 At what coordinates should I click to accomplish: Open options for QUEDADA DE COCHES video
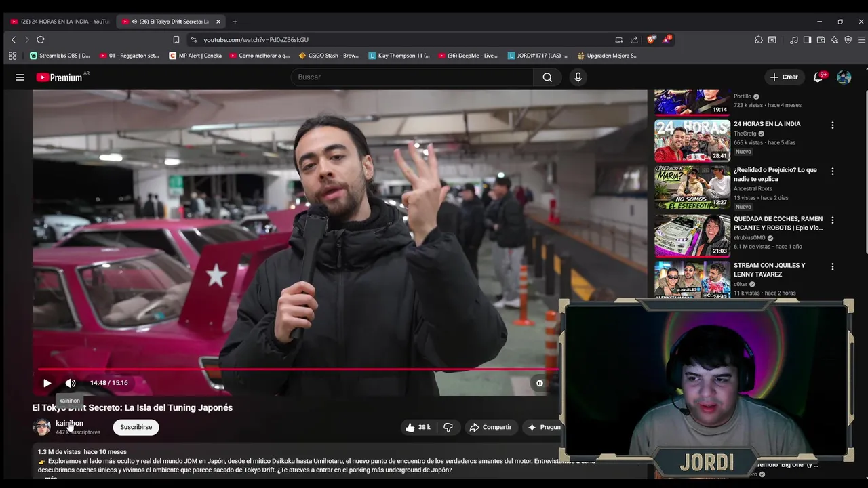[x=833, y=220]
